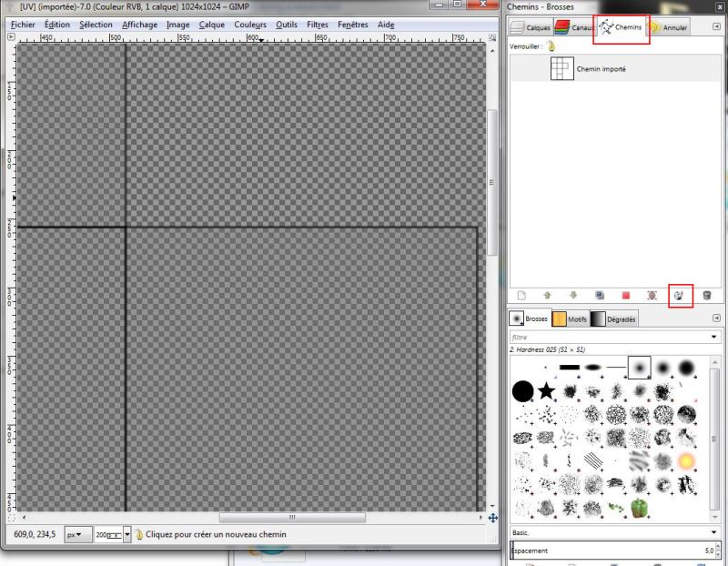This screenshot has height=566, width=728.
Task: Delete the path using the trash icon
Action: click(708, 294)
